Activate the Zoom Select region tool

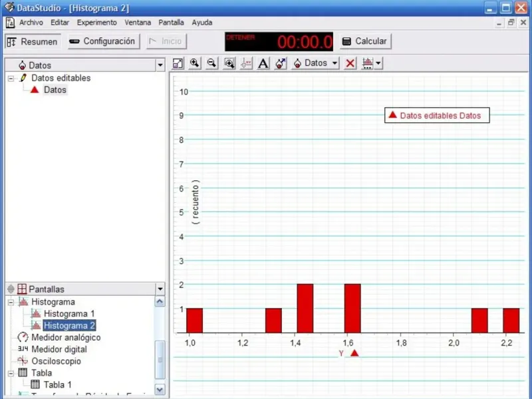[229, 63]
